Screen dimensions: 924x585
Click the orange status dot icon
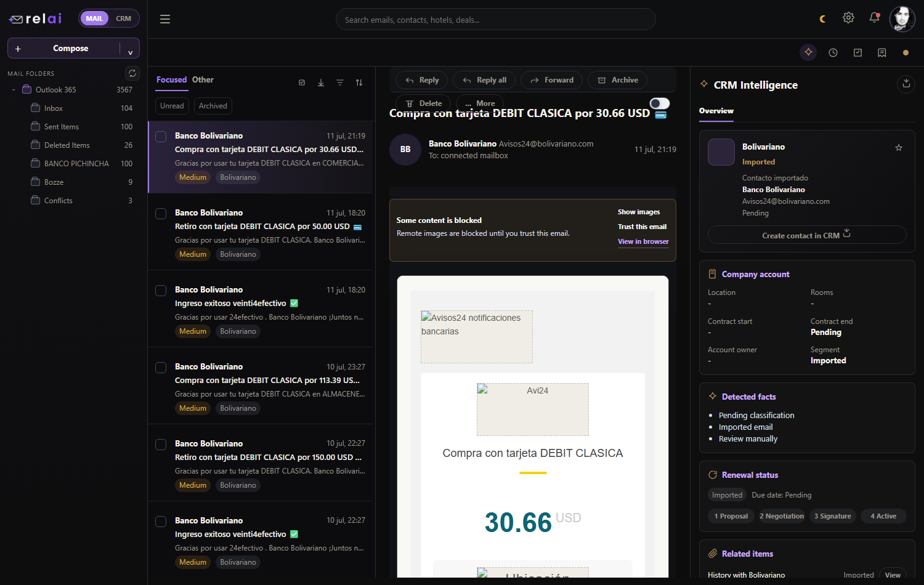[x=906, y=53]
